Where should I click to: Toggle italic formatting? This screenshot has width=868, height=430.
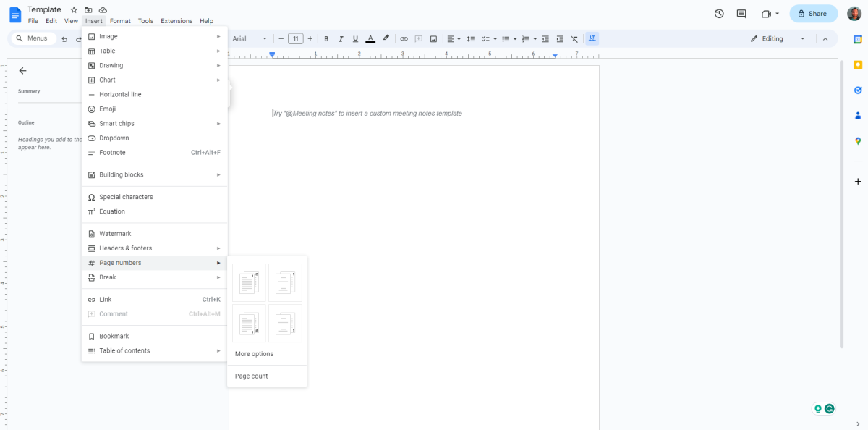341,38
